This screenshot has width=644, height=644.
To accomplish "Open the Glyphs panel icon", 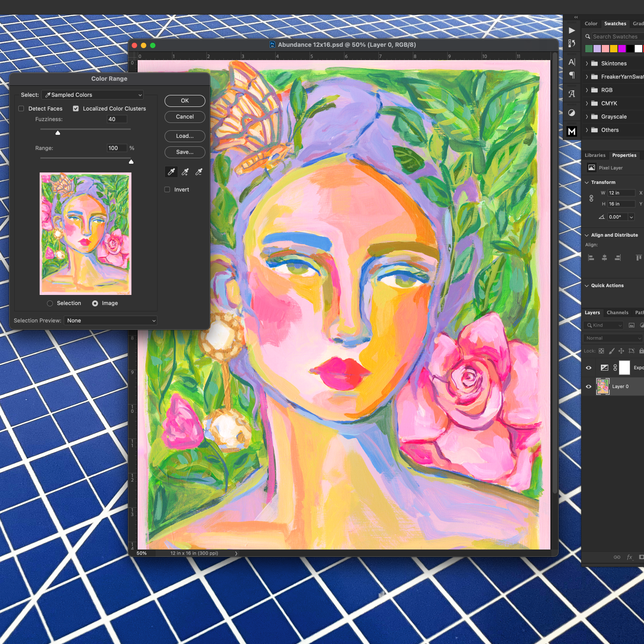I will coord(572,94).
